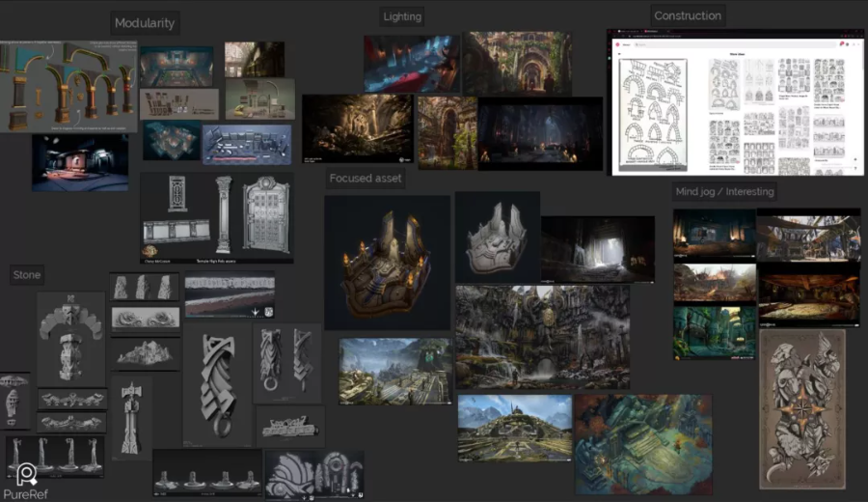Select the misty mountain ruins image
Image resolution: width=868 pixels, height=502 pixels.
tap(395, 372)
